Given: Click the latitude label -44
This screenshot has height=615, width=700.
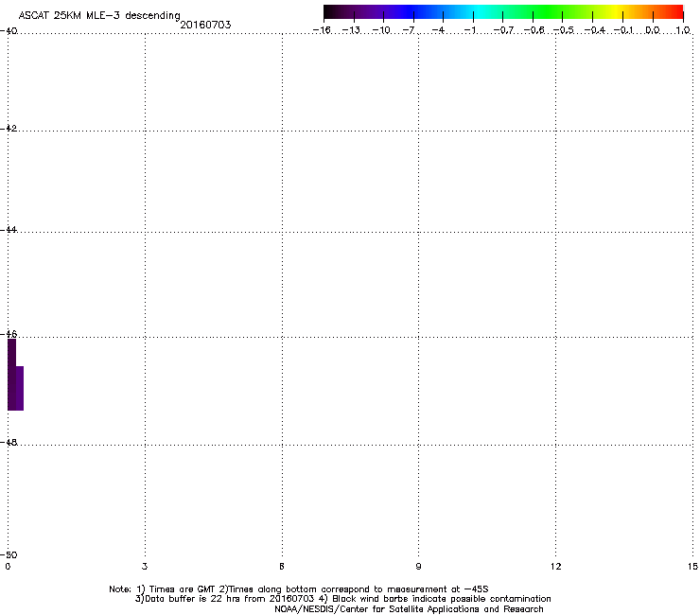Looking at the screenshot, I should tap(9, 230).
